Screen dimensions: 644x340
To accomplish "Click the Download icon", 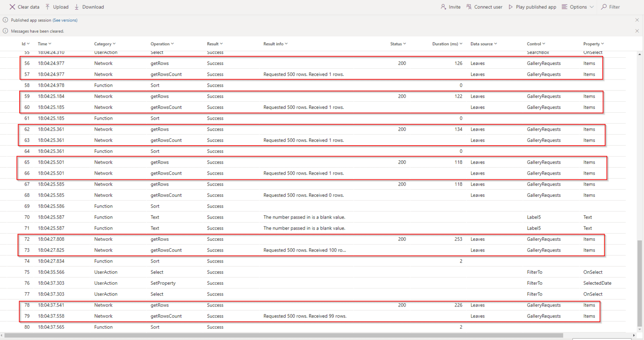I will [76, 7].
